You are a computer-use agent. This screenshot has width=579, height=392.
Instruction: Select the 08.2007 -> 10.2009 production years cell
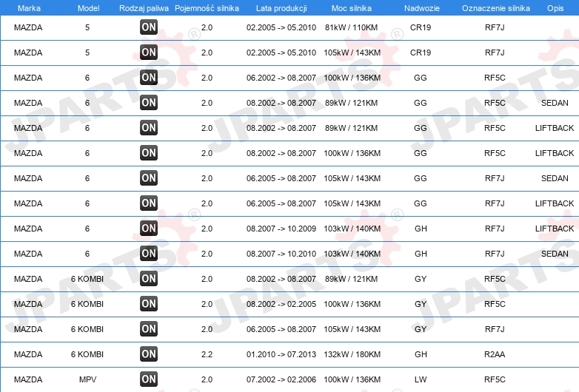tap(281, 229)
